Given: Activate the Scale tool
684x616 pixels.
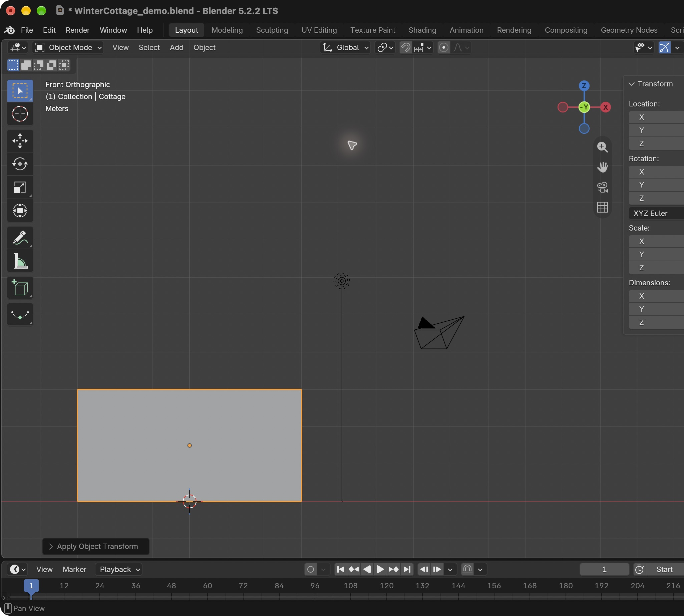Looking at the screenshot, I should [20, 187].
